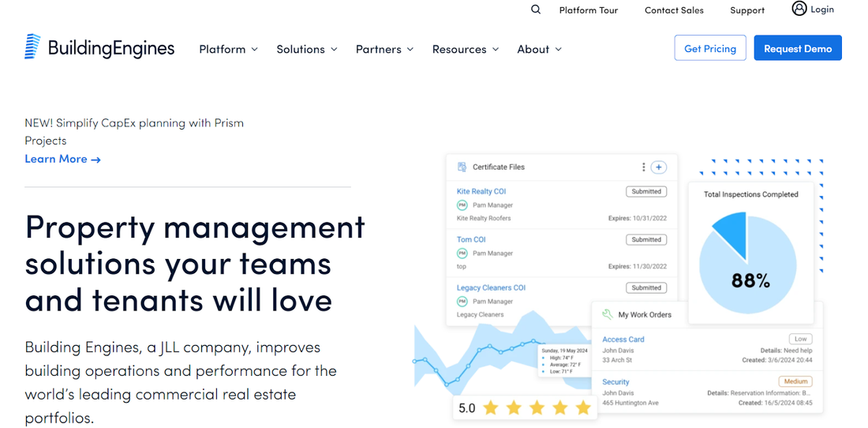Click the plus button in Certificate Files
The image size is (868, 428).
[658, 167]
